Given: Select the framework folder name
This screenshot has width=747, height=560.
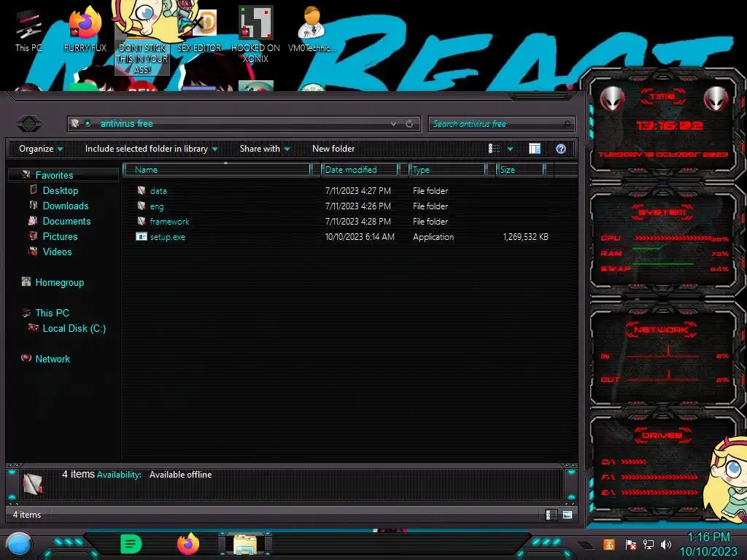Looking at the screenshot, I should [x=169, y=222].
